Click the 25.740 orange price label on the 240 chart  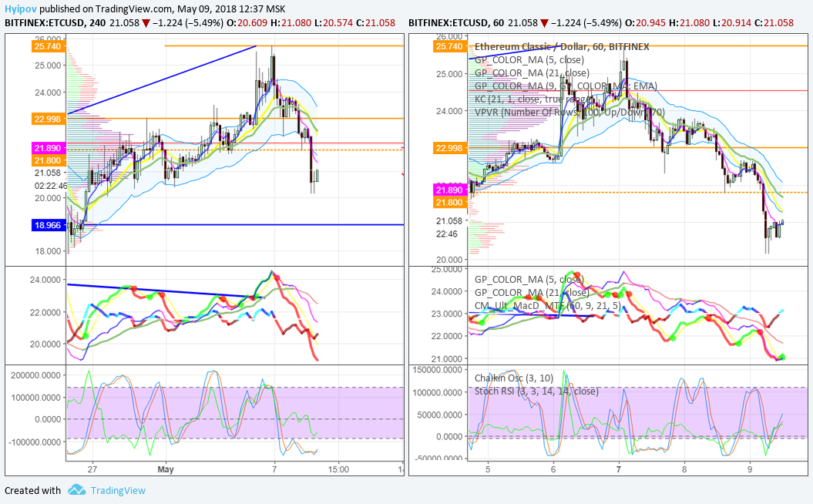pos(48,46)
